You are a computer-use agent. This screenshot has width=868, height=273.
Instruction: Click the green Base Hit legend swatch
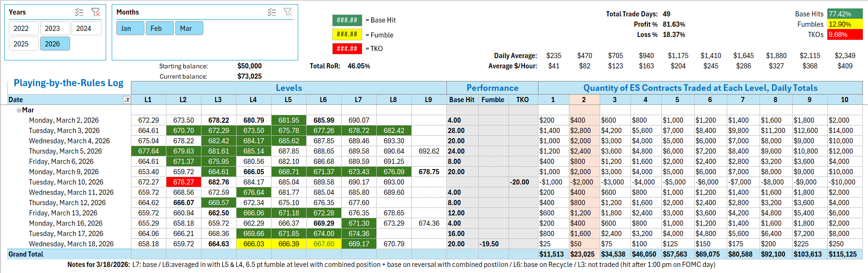point(347,20)
